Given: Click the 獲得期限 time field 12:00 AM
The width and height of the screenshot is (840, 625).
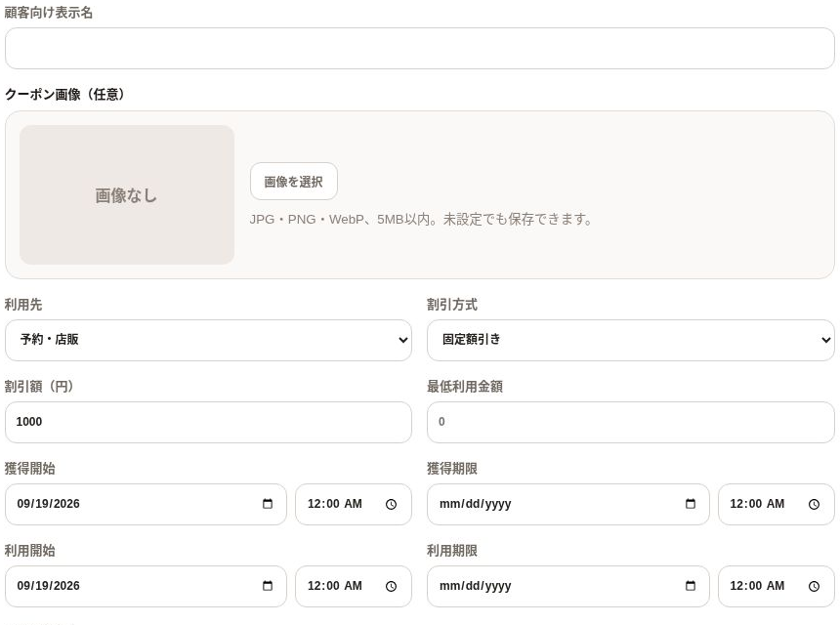Looking at the screenshot, I should click(777, 504).
